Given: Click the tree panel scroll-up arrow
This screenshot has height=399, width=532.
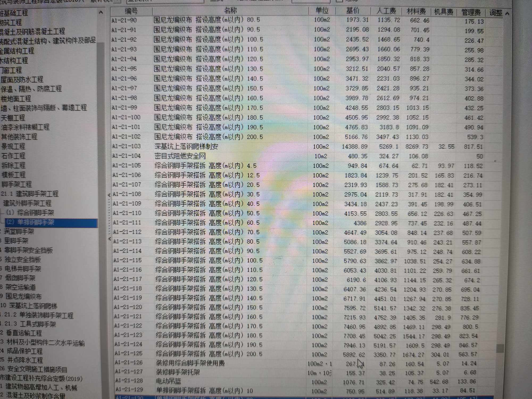Looking at the screenshot, I should [101, 13].
